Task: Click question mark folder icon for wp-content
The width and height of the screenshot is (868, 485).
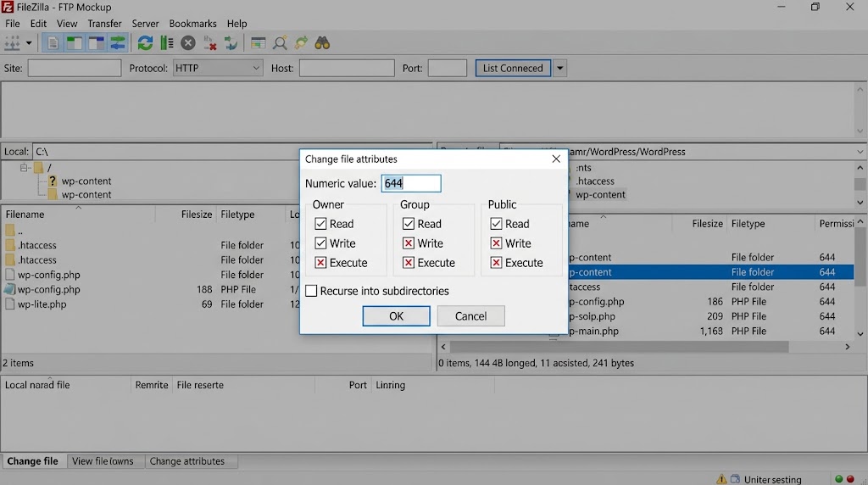Action: tap(52, 181)
